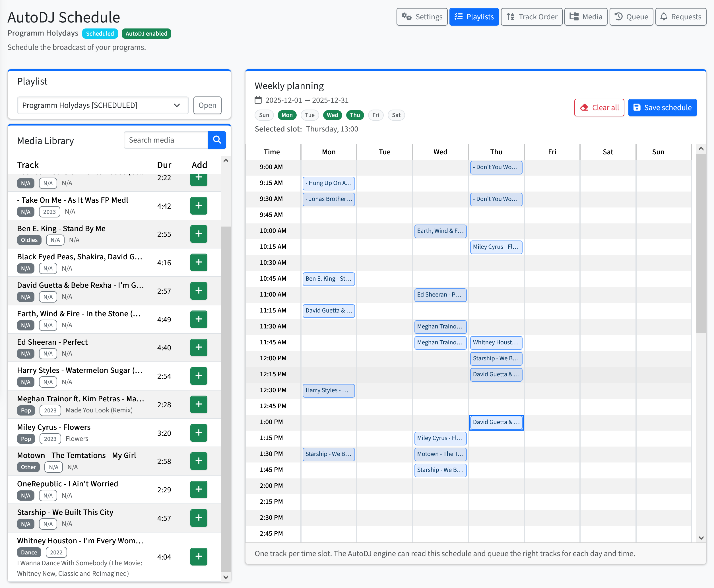This screenshot has height=588, width=714.
Task: Open the Programm Holydays playlist dropdown
Action: [103, 105]
